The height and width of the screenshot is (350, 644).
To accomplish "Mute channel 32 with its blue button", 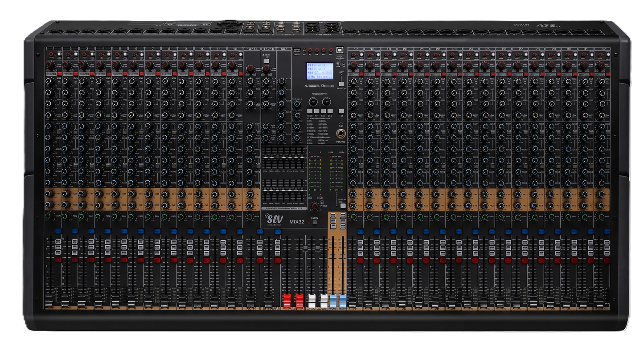I will 607,232.
